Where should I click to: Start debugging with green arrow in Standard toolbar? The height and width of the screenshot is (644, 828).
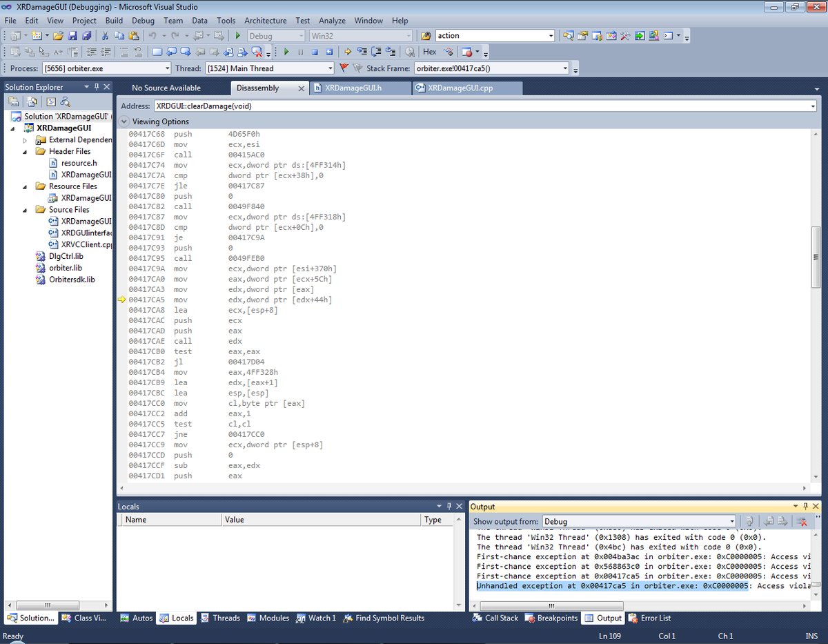click(237, 36)
